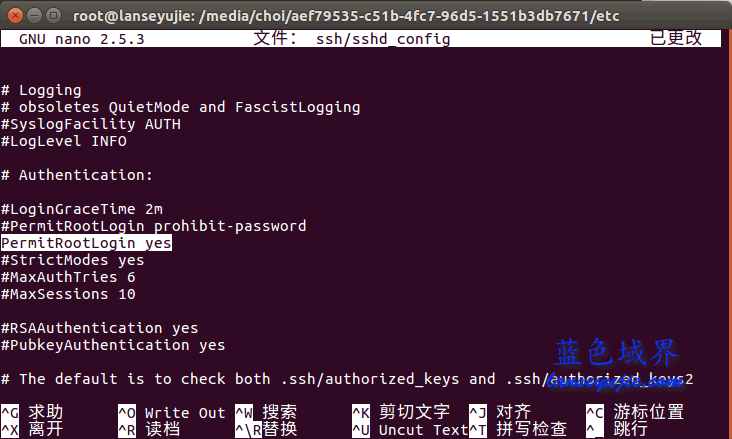732x439 pixels.
Task: Click the ^O Write Out shortcut
Action: pyautogui.click(x=172, y=413)
